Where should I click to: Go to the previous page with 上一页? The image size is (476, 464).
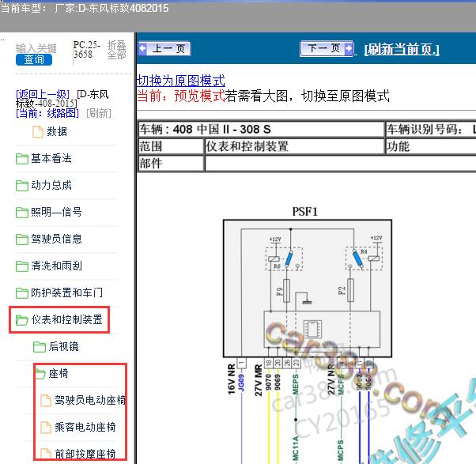(164, 48)
